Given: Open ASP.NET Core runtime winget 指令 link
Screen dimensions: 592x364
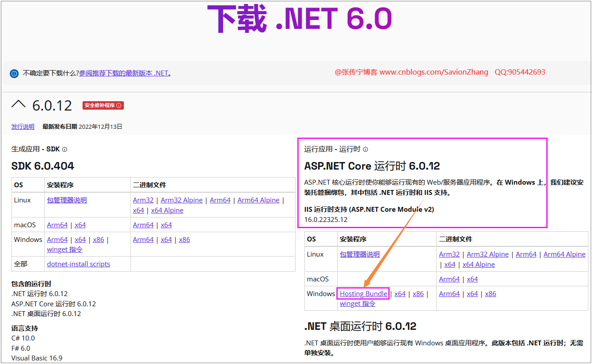Looking at the screenshot, I should point(358,304).
